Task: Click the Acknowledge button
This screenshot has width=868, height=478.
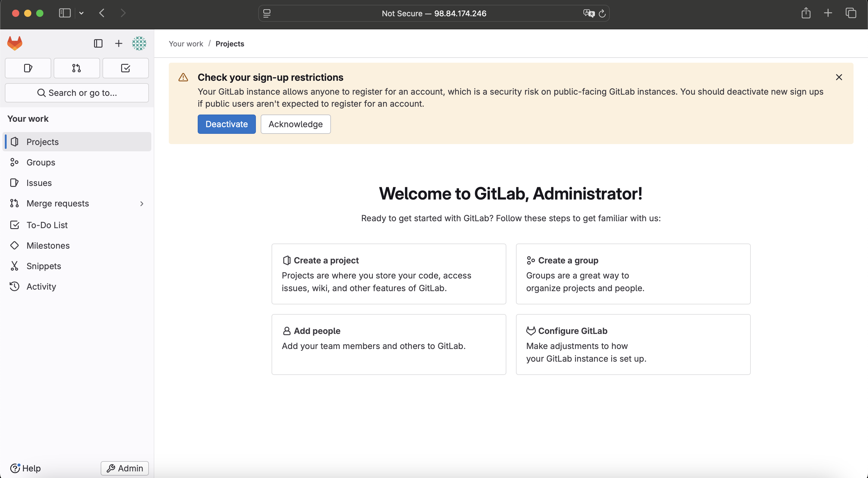Action: pyautogui.click(x=295, y=124)
